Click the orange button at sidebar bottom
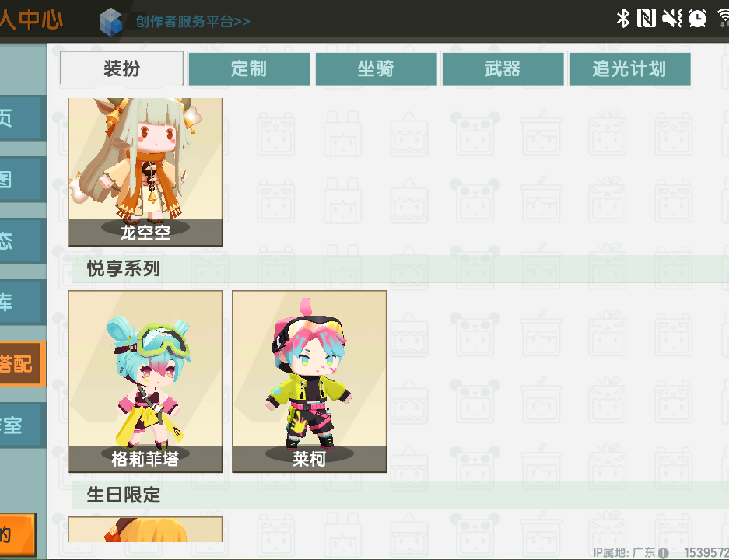 [x=18, y=534]
